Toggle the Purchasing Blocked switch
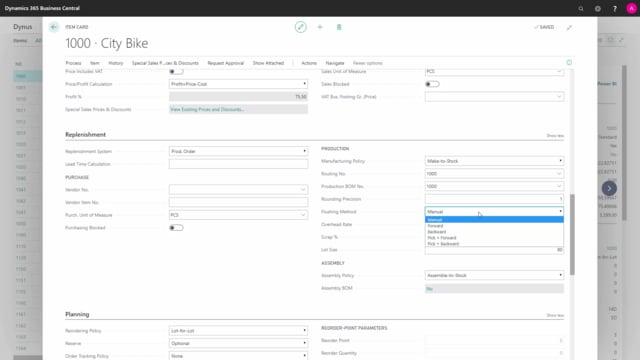 (176, 228)
